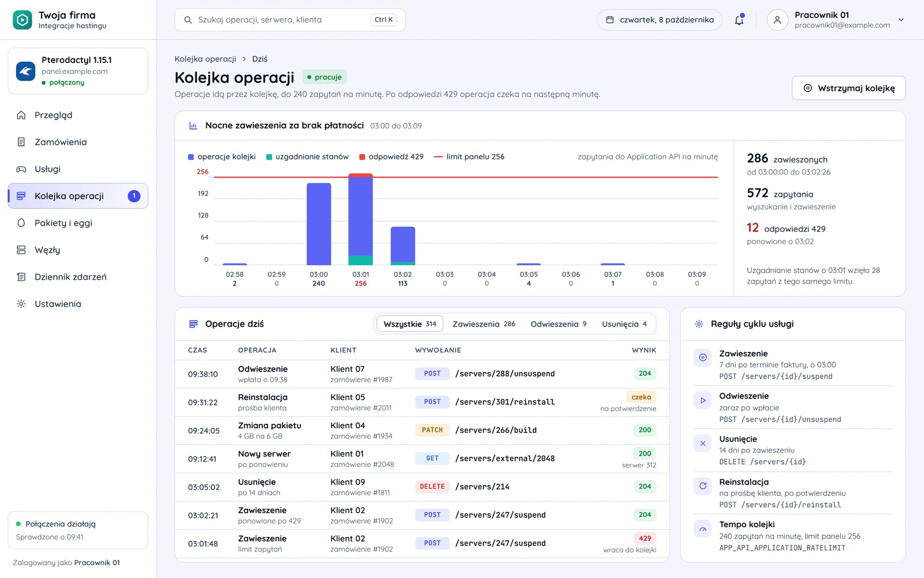Open Pakiety i eggi page

78,223
